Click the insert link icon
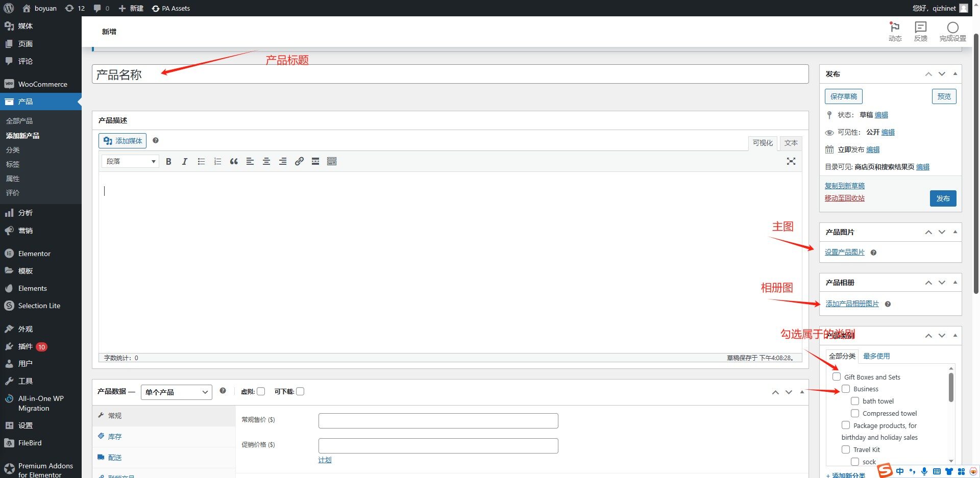 pos(299,162)
